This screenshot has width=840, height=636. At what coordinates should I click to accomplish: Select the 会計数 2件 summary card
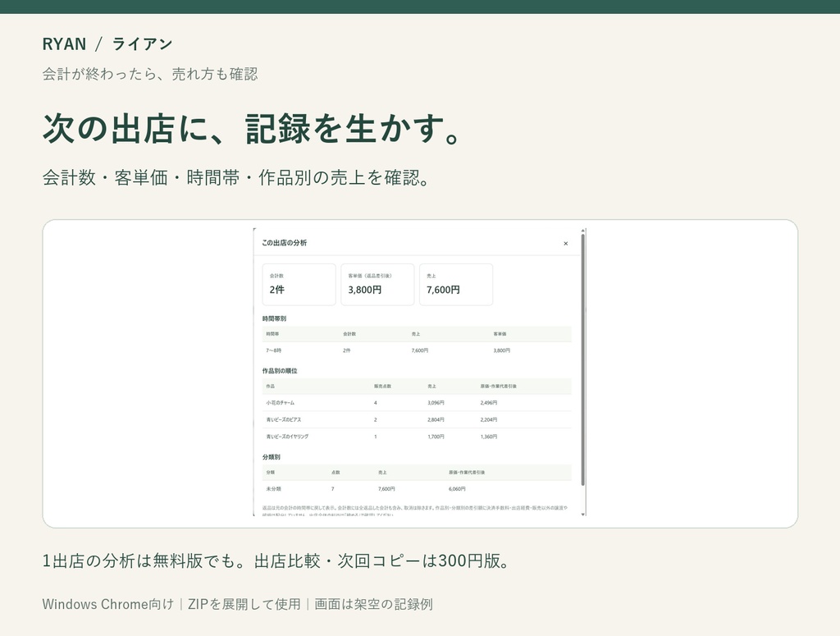[299, 285]
